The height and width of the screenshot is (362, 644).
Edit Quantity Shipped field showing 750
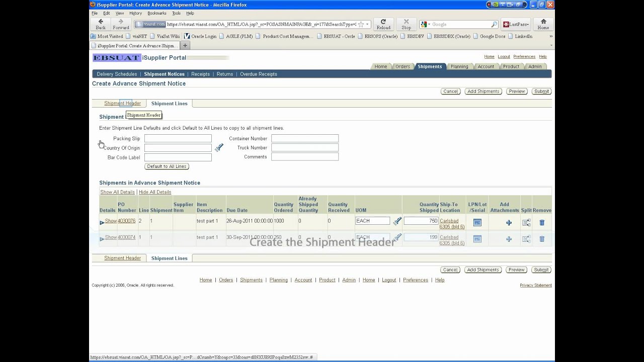tap(421, 221)
